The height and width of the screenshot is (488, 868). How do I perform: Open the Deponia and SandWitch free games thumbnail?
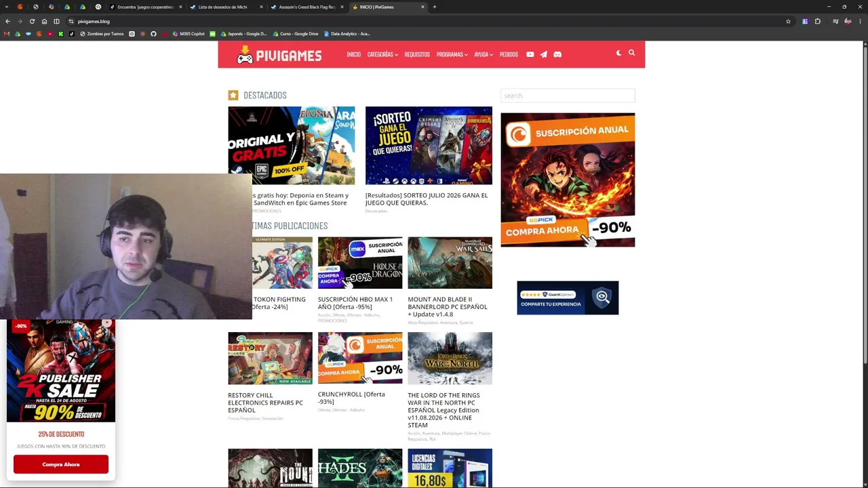point(292,145)
